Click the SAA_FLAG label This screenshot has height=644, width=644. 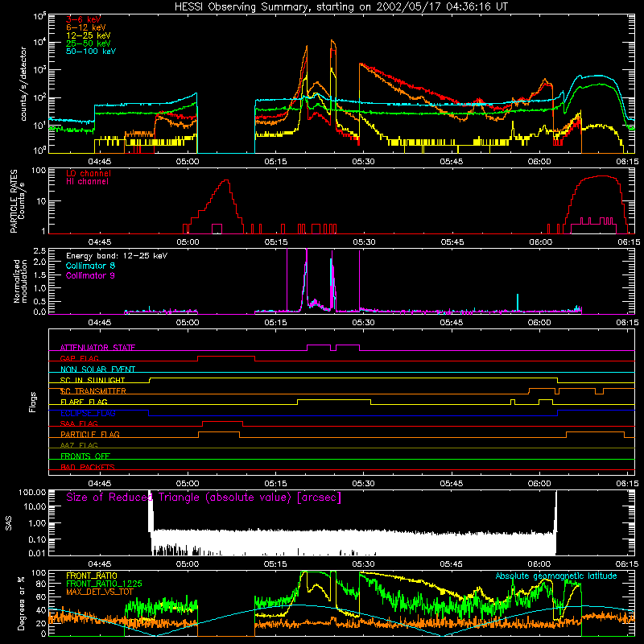(79, 424)
